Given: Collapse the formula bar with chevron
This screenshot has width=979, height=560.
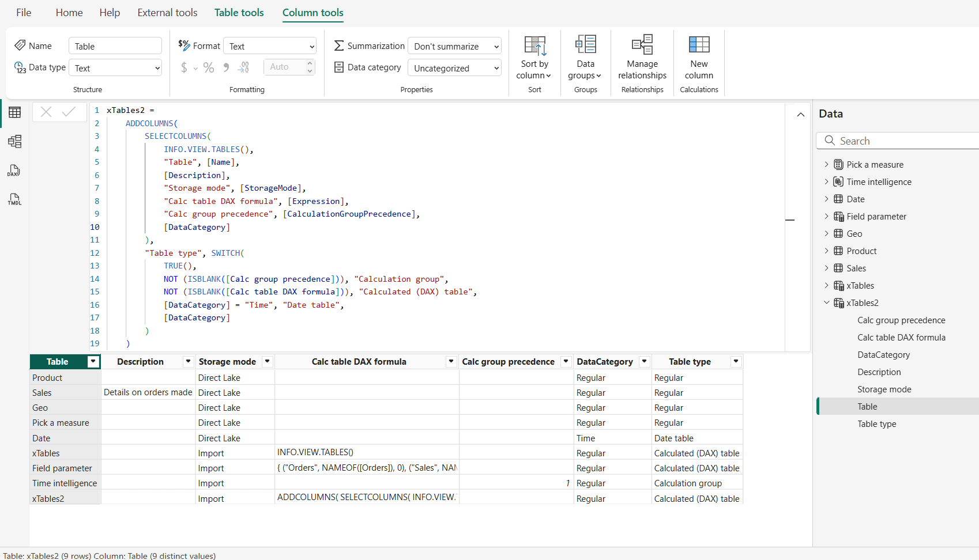Looking at the screenshot, I should 800,115.
